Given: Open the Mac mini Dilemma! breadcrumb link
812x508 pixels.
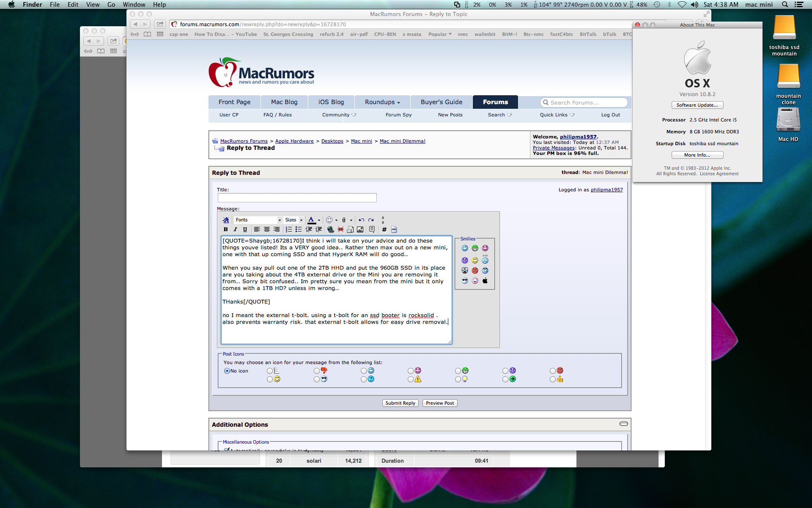Looking at the screenshot, I should pyautogui.click(x=402, y=141).
